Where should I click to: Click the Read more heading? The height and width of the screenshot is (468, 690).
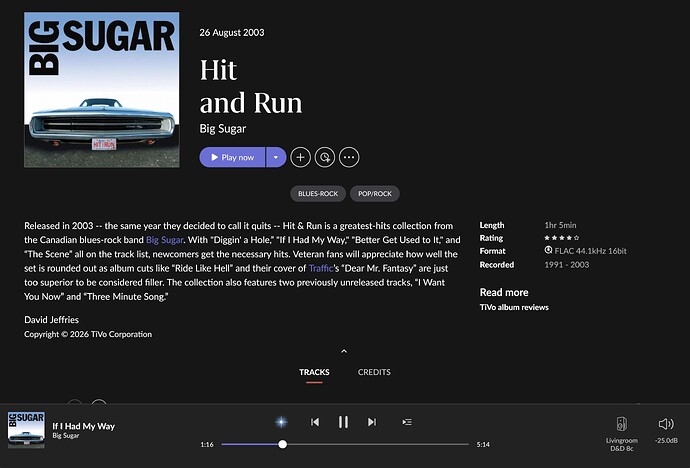pyautogui.click(x=504, y=292)
